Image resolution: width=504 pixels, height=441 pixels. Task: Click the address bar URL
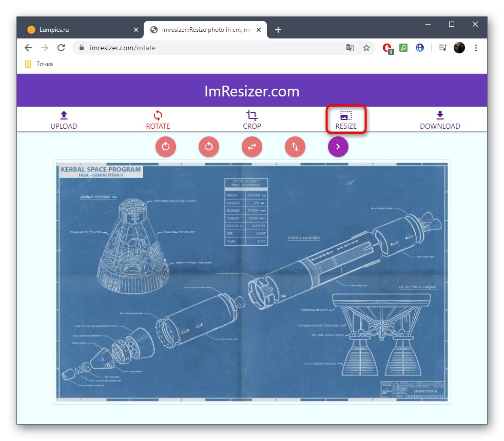[x=123, y=48]
